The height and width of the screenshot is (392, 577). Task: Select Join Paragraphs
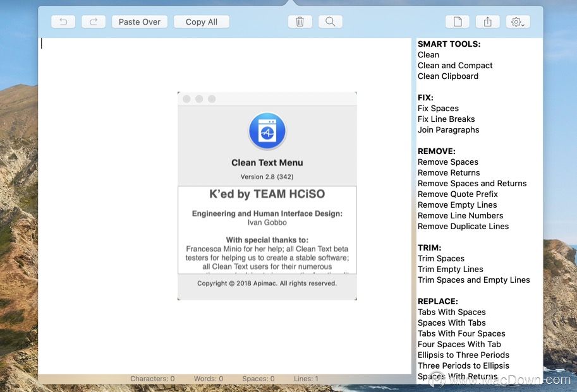448,129
